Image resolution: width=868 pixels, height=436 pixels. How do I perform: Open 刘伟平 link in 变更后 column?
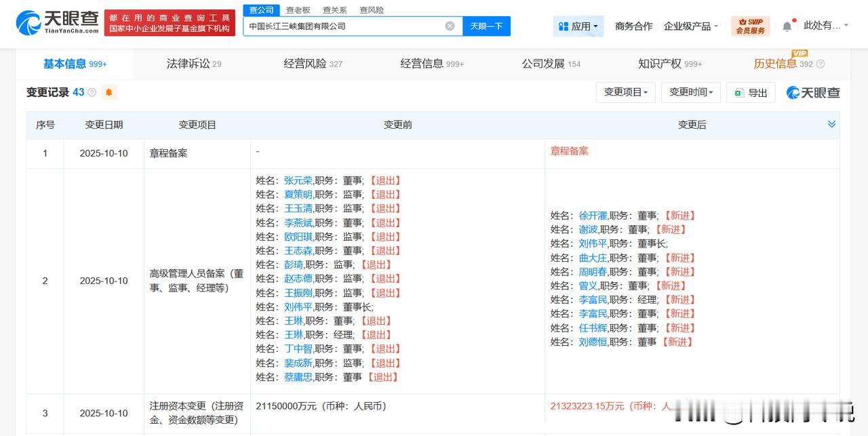click(593, 243)
